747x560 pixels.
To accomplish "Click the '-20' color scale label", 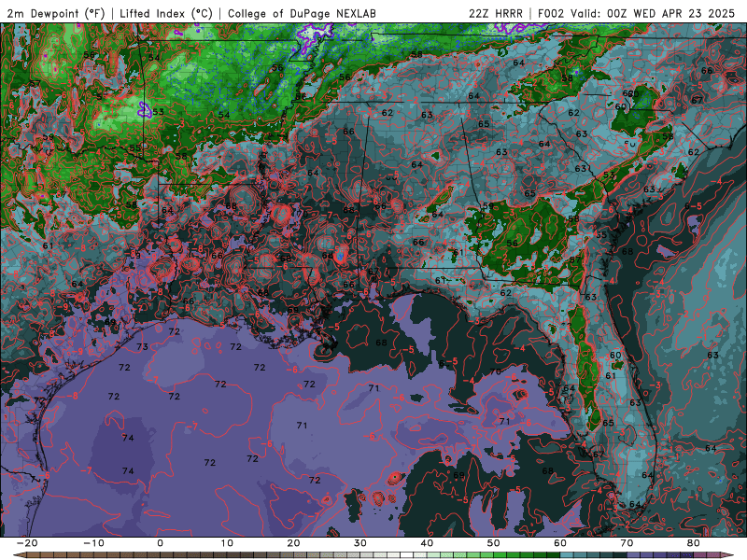I will click(x=27, y=543).
